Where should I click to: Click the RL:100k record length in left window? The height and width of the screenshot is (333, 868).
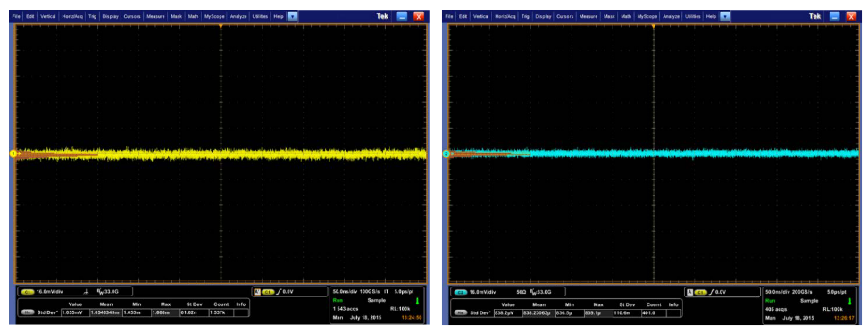400,309
